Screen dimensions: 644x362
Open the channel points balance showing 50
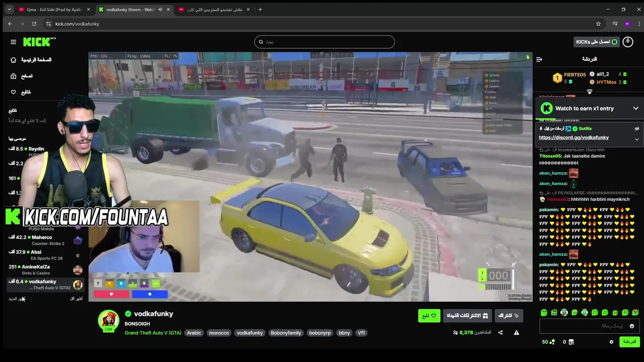pos(548,342)
